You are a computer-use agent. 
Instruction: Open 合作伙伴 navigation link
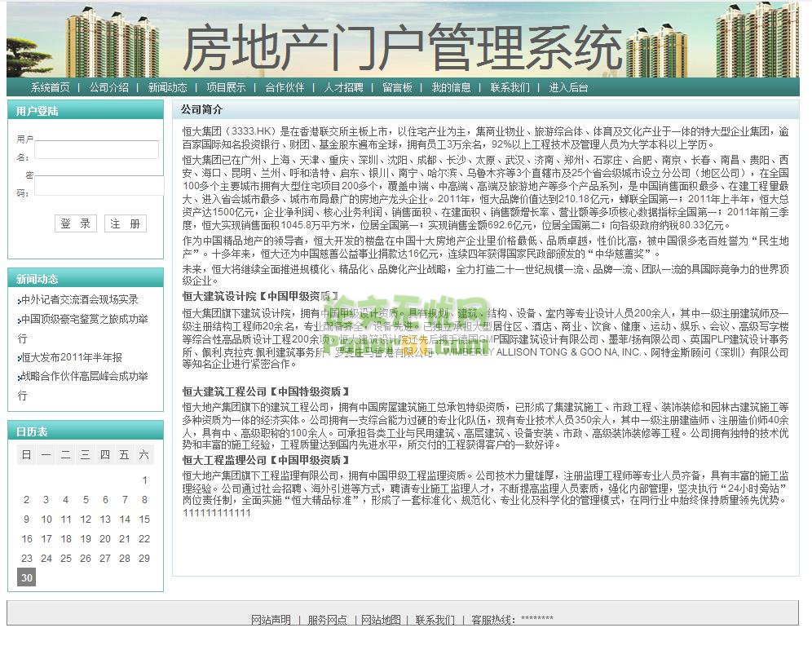coord(285,87)
